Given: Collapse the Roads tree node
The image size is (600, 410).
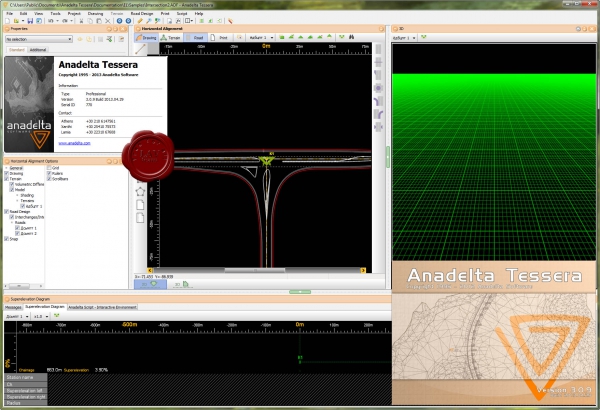Looking at the screenshot, I should (12, 222).
